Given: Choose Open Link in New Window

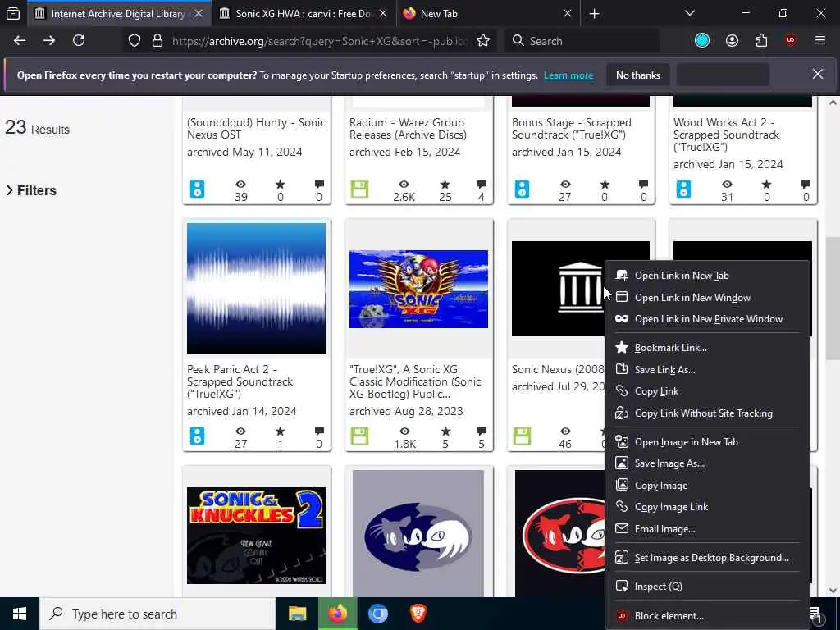Looking at the screenshot, I should click(707, 297).
